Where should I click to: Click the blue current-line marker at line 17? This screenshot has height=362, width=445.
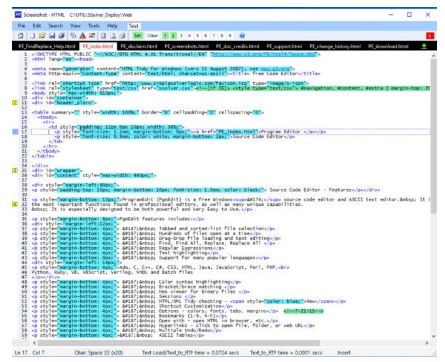click(x=15, y=132)
